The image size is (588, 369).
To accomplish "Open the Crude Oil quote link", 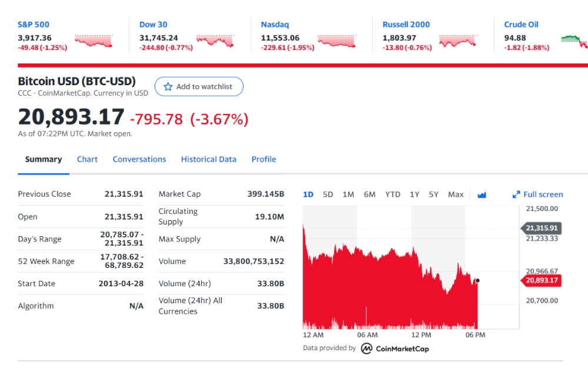I will tap(521, 24).
